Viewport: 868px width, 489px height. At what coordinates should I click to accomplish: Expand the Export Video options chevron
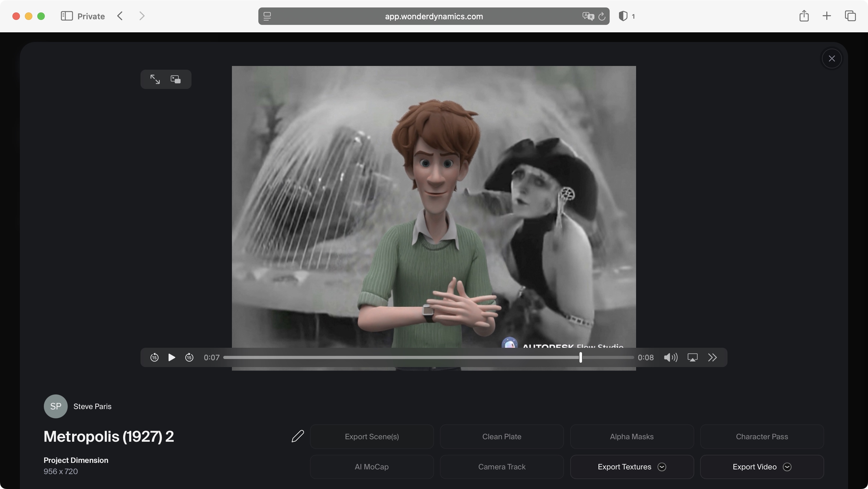(x=787, y=467)
